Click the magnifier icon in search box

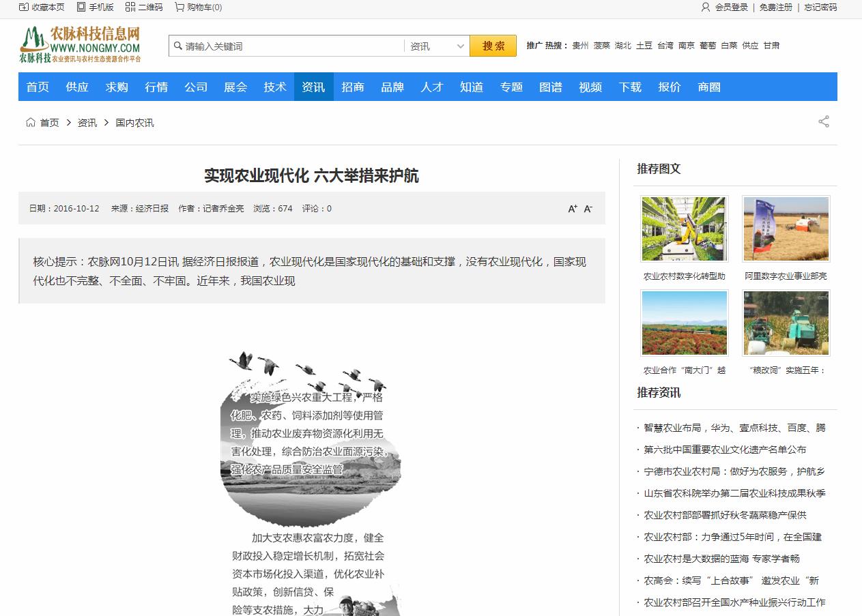click(178, 46)
